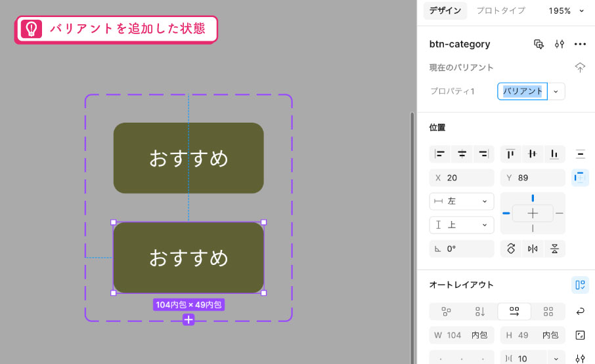Screen dimensions: 595x364
Task: Click the rotate 90 degrees icon
Action: click(x=511, y=249)
